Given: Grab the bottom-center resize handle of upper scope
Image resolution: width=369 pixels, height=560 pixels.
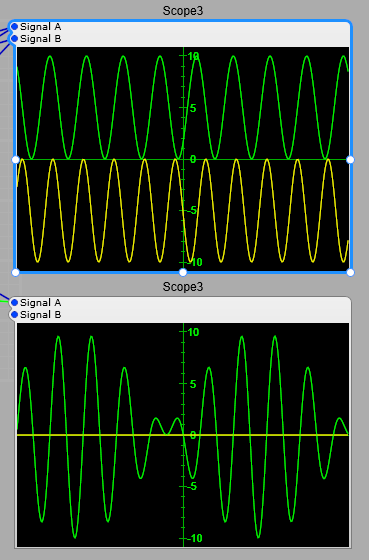Looking at the screenshot, I should pyautogui.click(x=183, y=272).
